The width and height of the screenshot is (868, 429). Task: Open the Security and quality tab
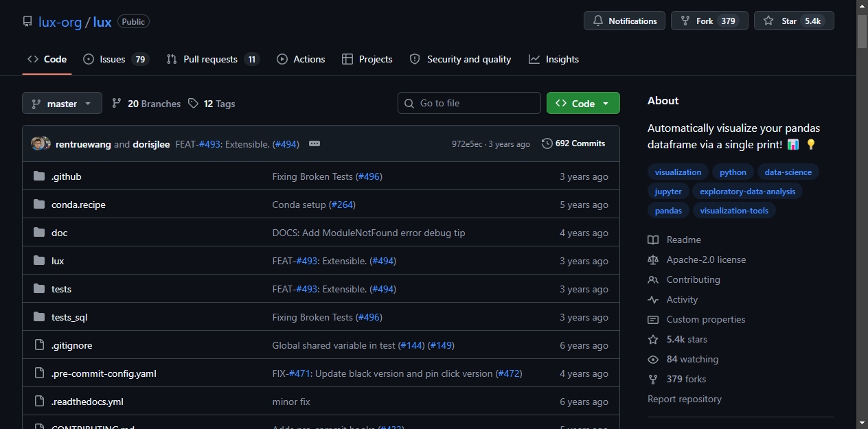pos(460,59)
